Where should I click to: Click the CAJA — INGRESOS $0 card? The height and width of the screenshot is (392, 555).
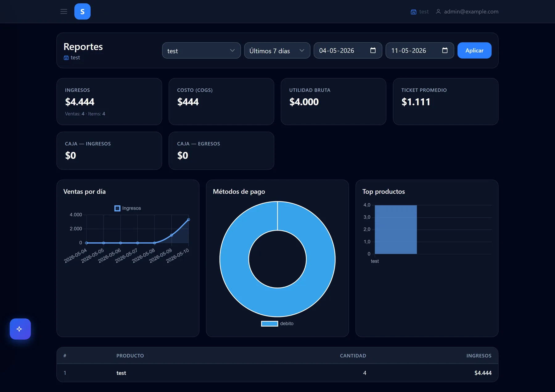109,151
